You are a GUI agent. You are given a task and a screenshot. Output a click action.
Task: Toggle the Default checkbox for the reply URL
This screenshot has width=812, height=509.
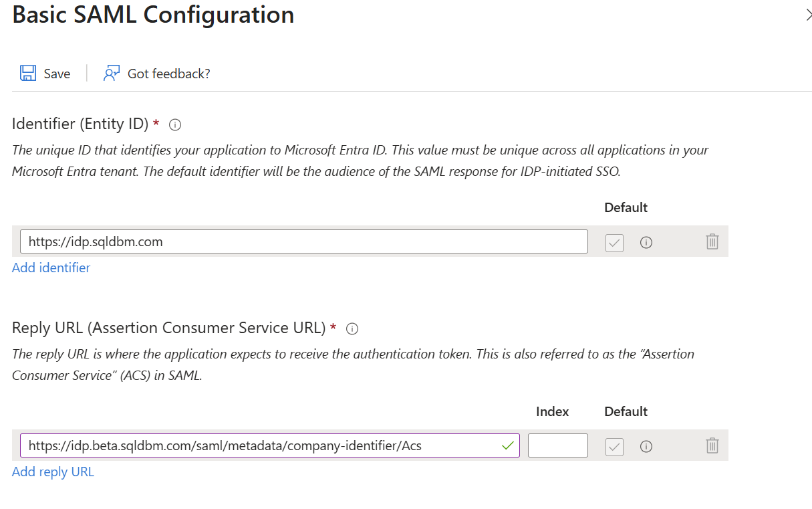click(x=614, y=447)
